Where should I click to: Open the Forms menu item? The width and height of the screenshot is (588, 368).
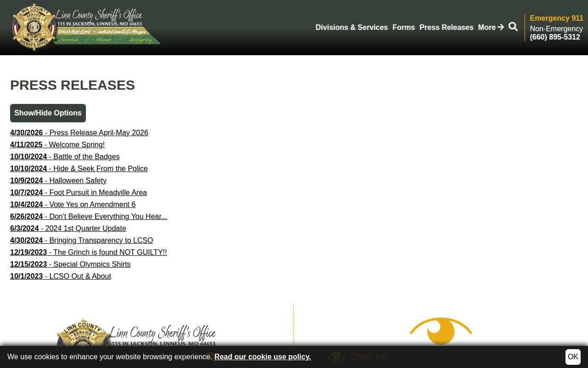tap(403, 27)
